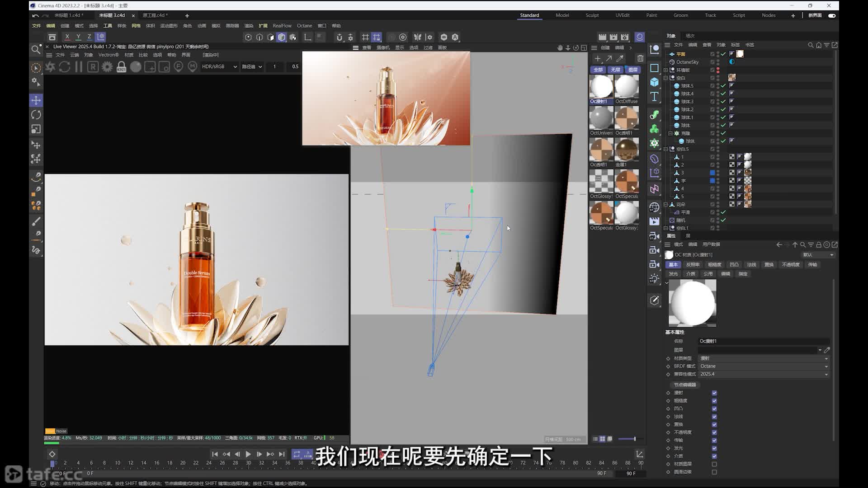868x488 pixels.
Task: Uncheck the 粗糙度 channel checkbox
Action: coord(714,401)
